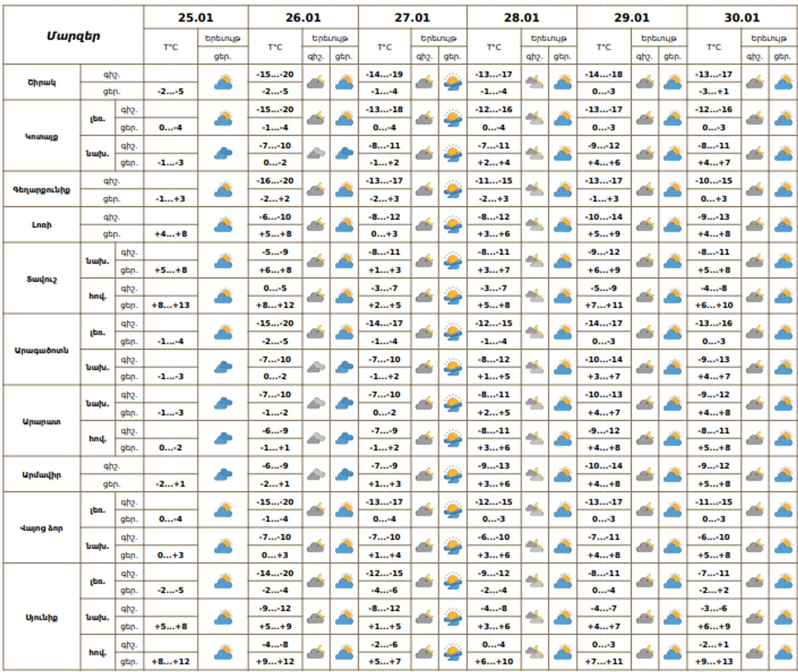Click the Սյունիք region row label
Image resolution: width=798 pixels, height=672 pixels.
click(x=42, y=617)
